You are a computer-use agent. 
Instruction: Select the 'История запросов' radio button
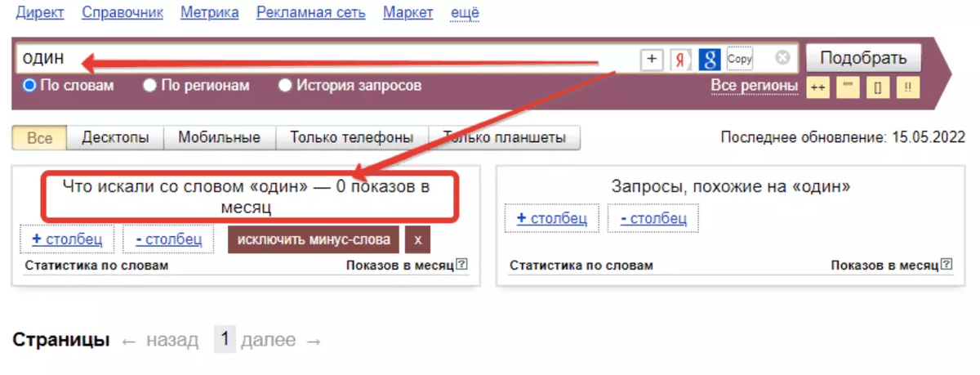285,85
